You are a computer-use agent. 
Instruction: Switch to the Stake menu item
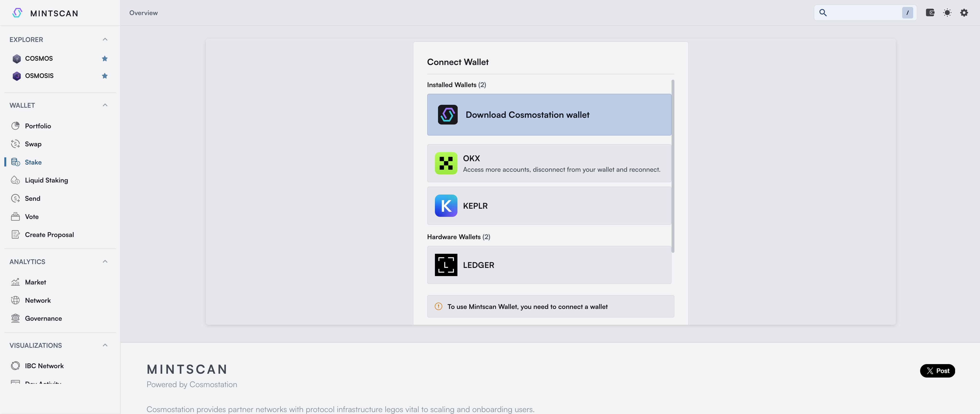tap(32, 162)
